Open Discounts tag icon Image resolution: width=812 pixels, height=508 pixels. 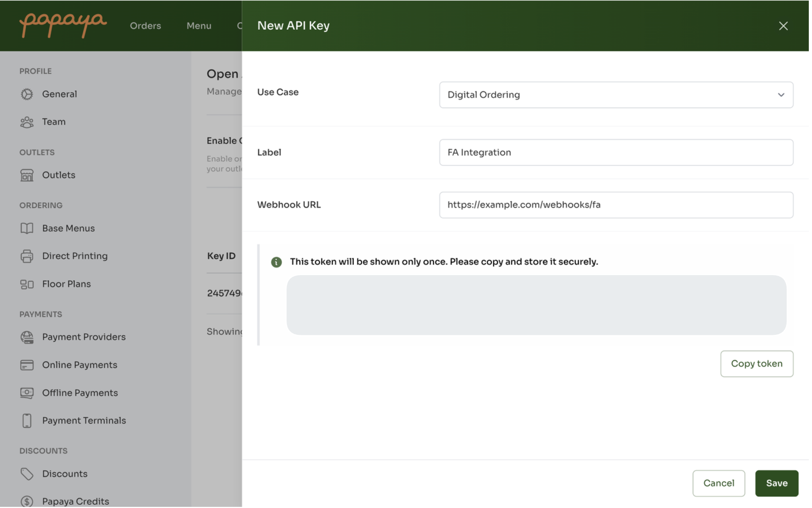(x=27, y=475)
